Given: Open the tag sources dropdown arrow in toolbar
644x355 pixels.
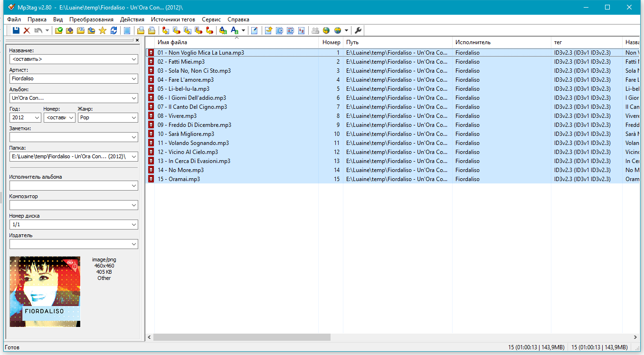Looking at the screenshot, I should click(x=346, y=30).
